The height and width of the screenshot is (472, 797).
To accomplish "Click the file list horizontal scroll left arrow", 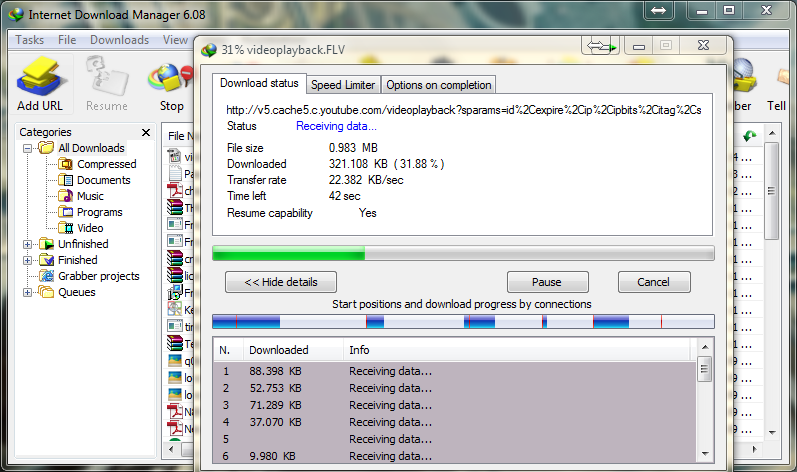I will [x=171, y=449].
